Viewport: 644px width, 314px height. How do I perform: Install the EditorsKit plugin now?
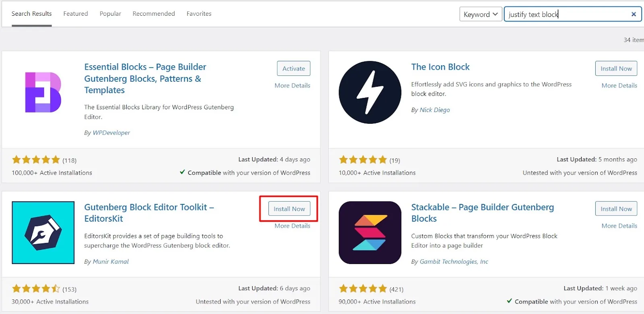coord(289,209)
